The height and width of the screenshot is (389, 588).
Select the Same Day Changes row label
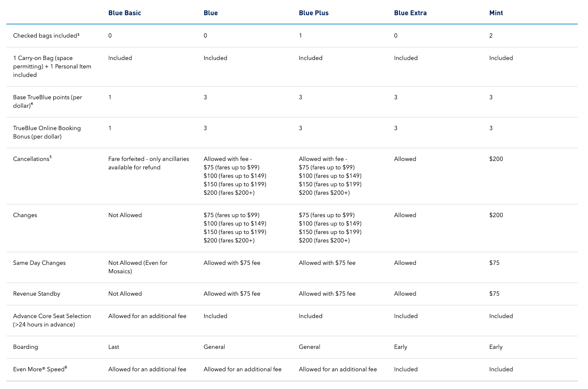pos(39,263)
